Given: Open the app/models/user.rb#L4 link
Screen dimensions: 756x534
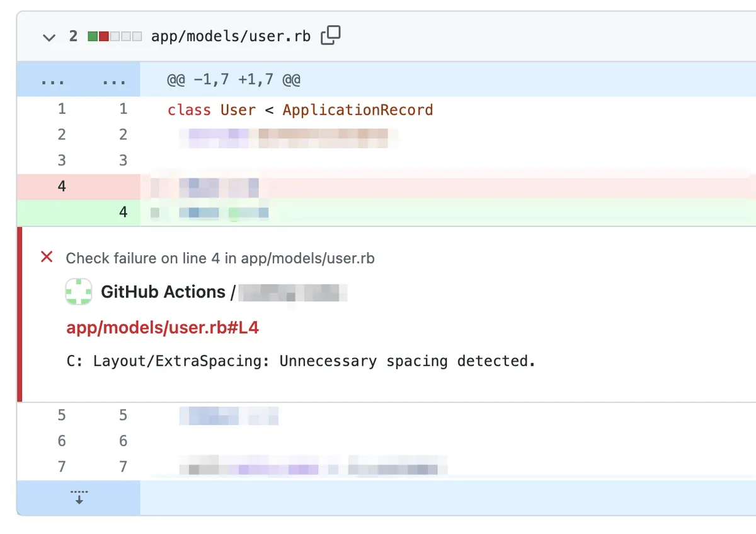Looking at the screenshot, I should [x=163, y=328].
